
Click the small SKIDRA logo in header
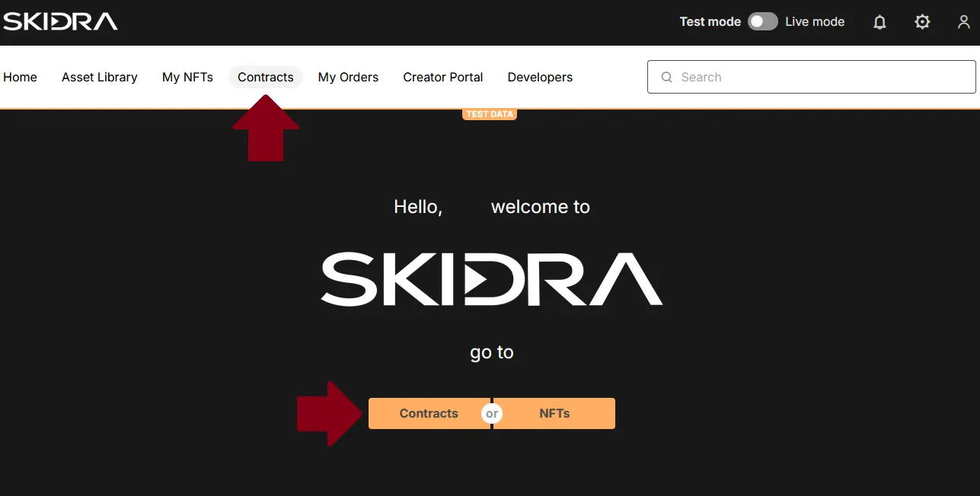click(x=60, y=21)
